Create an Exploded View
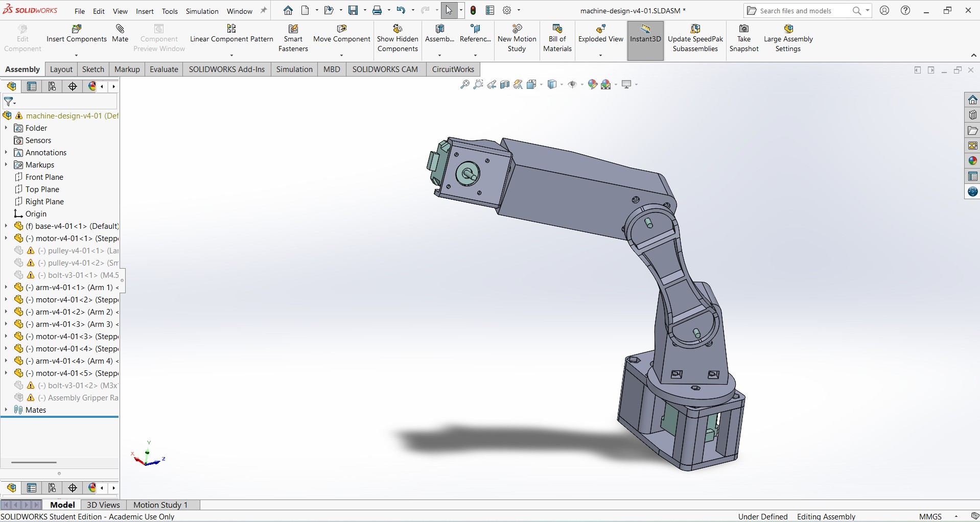The image size is (980, 522). point(600,34)
